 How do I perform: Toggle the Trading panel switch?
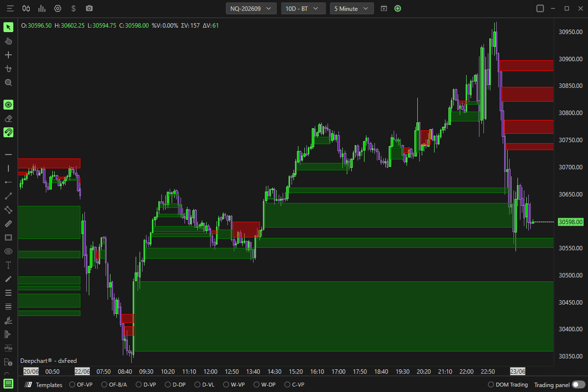click(579, 385)
